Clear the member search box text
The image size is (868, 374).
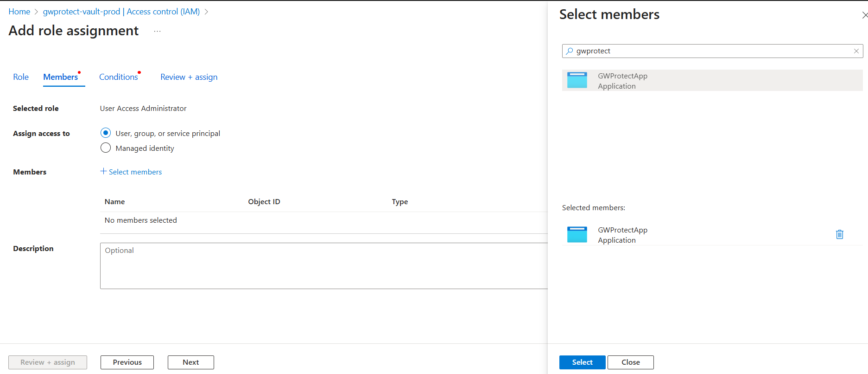tap(856, 51)
